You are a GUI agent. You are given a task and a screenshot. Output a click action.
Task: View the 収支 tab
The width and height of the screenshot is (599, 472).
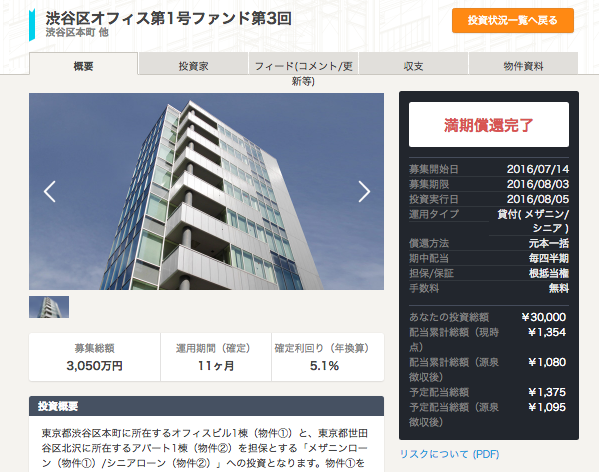pos(413,65)
